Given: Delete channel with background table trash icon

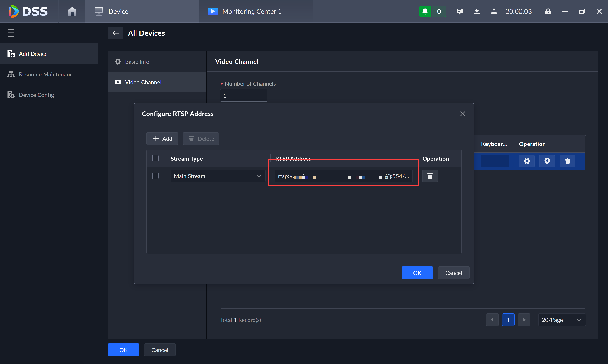Looking at the screenshot, I should click(567, 161).
